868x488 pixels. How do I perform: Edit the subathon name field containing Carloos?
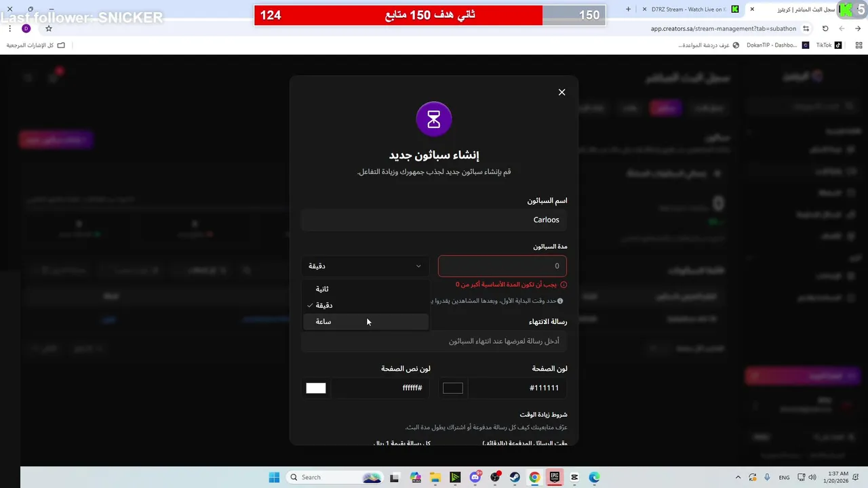pos(434,220)
